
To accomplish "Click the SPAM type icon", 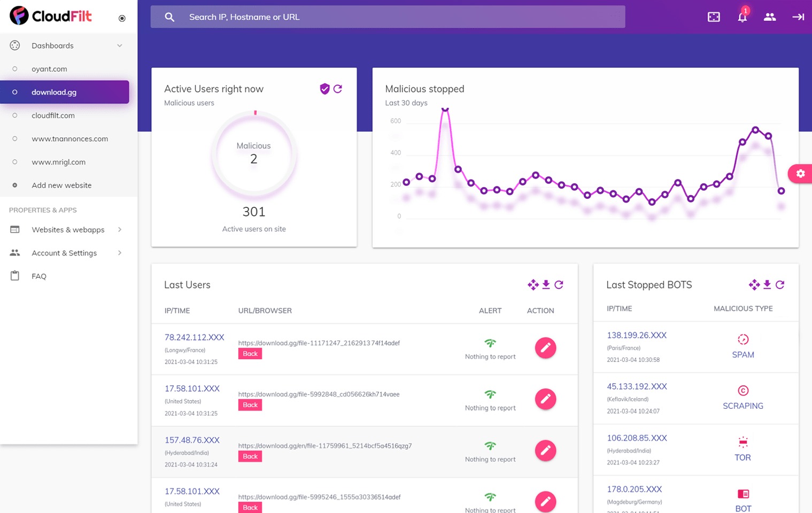I will coord(743,339).
